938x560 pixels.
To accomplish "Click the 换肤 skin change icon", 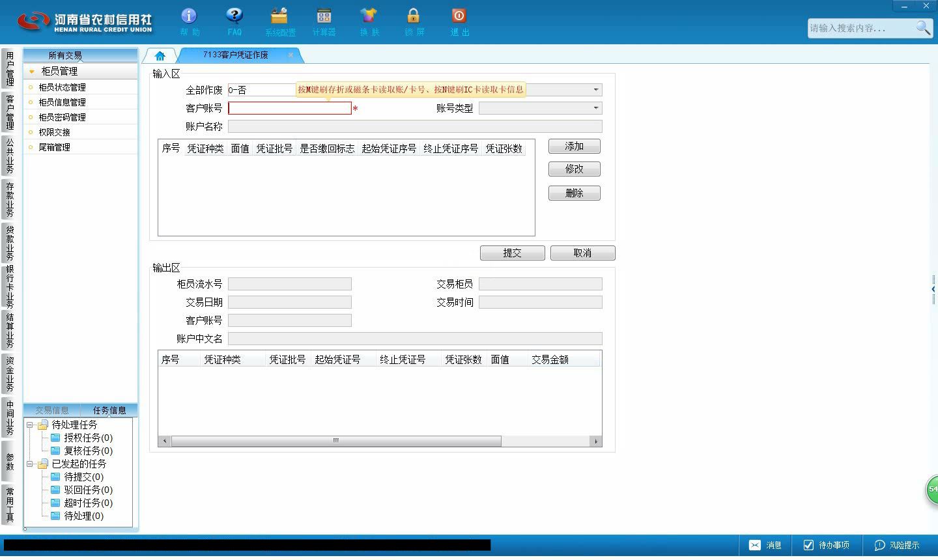I will 369,21.
